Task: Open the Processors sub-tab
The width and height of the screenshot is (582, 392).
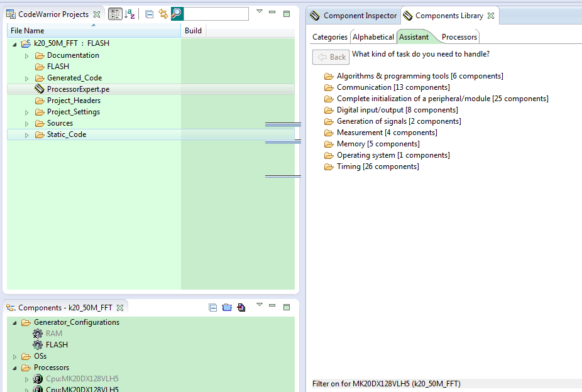Action: (x=459, y=37)
